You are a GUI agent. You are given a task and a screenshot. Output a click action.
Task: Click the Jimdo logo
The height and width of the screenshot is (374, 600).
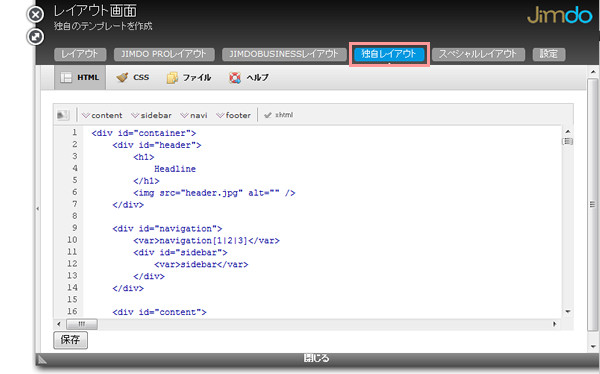click(x=559, y=15)
